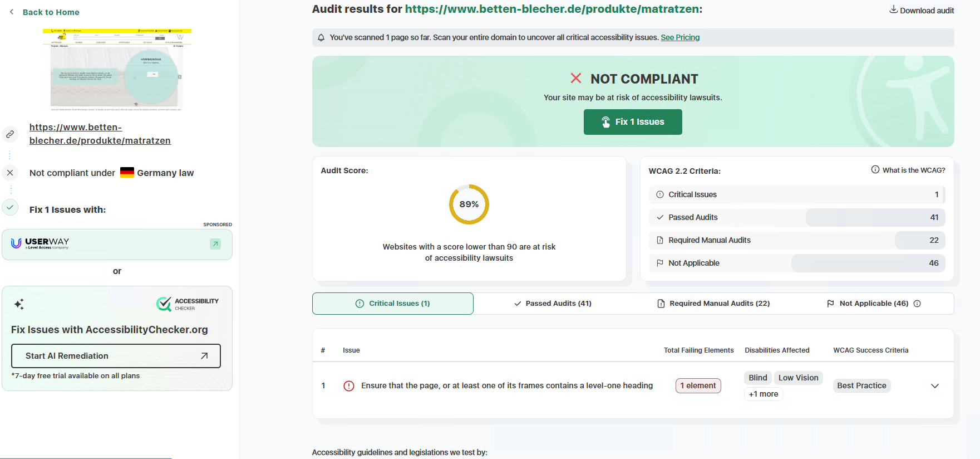Click the back arrow icon beside Back to Home
The width and height of the screenshot is (980, 459).
pyautogui.click(x=12, y=12)
